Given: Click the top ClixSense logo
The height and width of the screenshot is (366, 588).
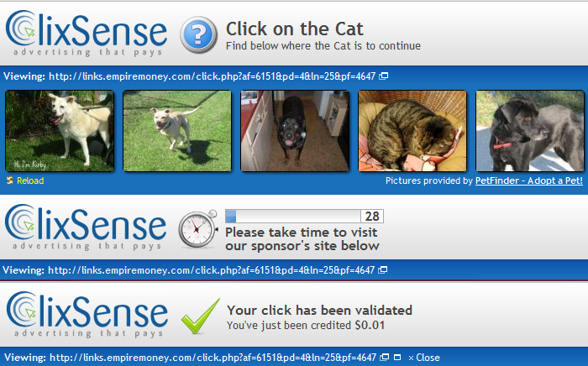Looking at the screenshot, I should click(87, 34).
